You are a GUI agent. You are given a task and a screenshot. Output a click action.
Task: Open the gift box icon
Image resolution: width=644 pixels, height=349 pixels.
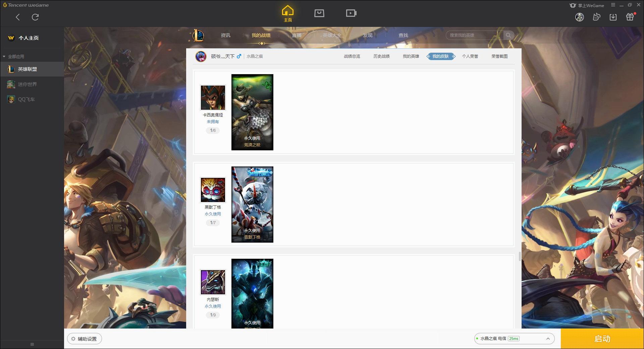coord(630,17)
